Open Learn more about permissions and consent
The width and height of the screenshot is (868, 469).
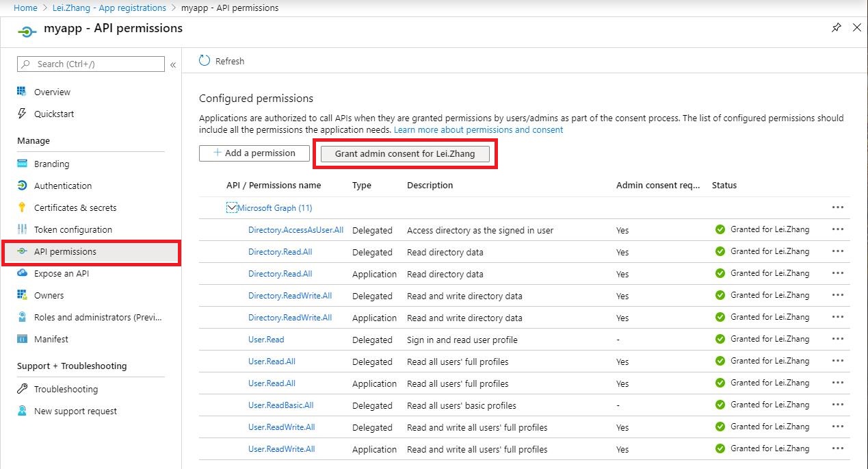click(x=478, y=129)
